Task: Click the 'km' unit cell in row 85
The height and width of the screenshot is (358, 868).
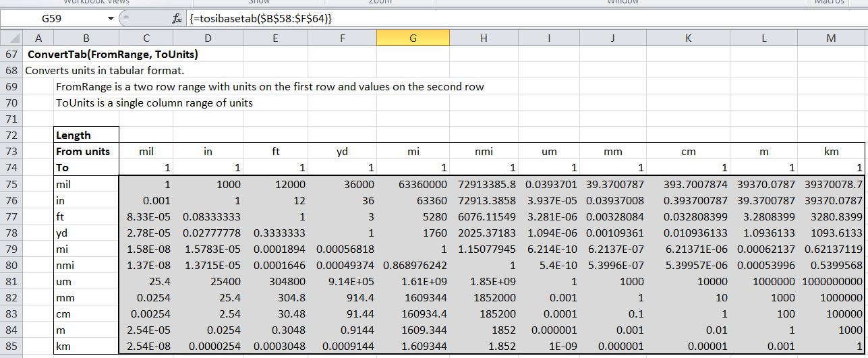Action: pyautogui.click(x=86, y=346)
